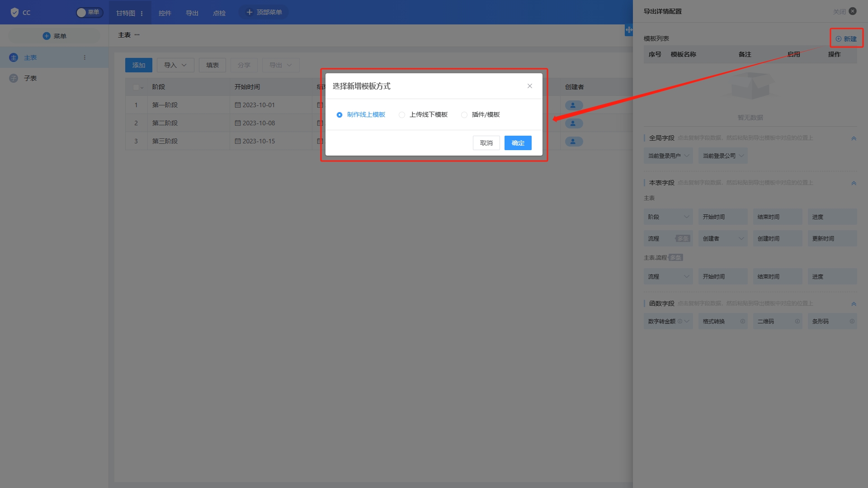Click 新建 to create a new template
Image resolution: width=868 pixels, height=488 pixels.
pos(846,39)
